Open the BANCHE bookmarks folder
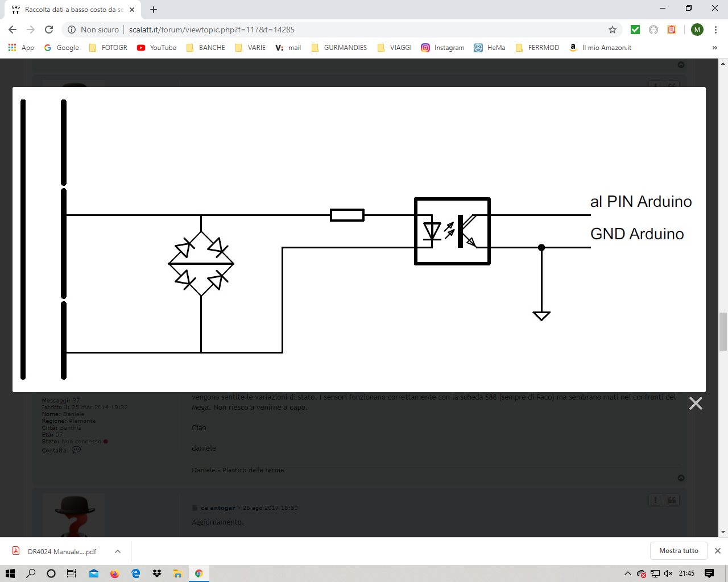 coord(206,48)
